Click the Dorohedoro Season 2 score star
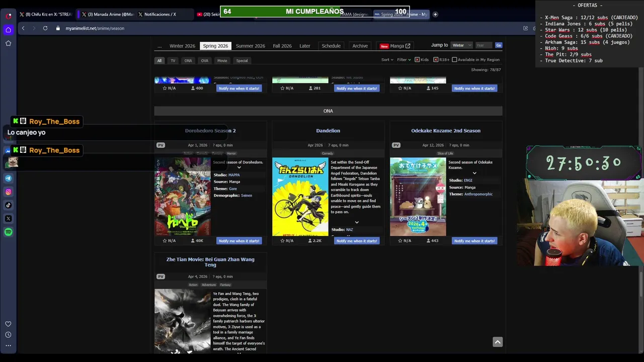 pos(165,241)
